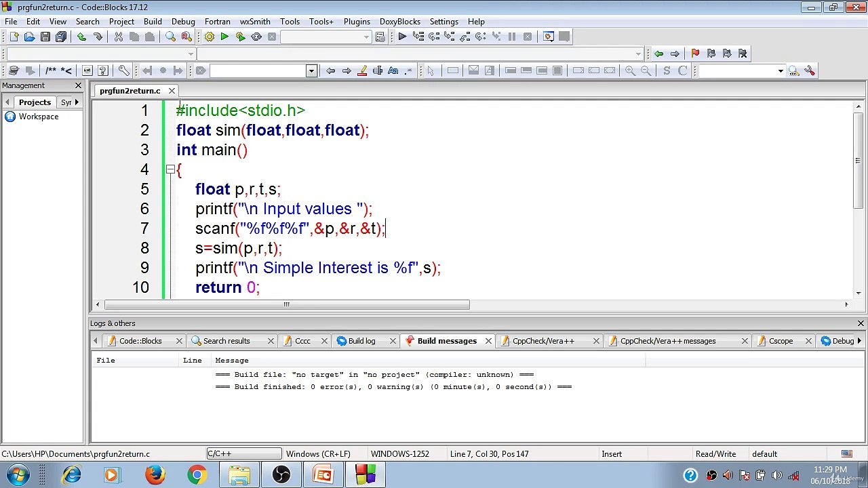Image resolution: width=868 pixels, height=488 pixels.
Task: Jump forward with the gray right arrow
Action: point(675,54)
